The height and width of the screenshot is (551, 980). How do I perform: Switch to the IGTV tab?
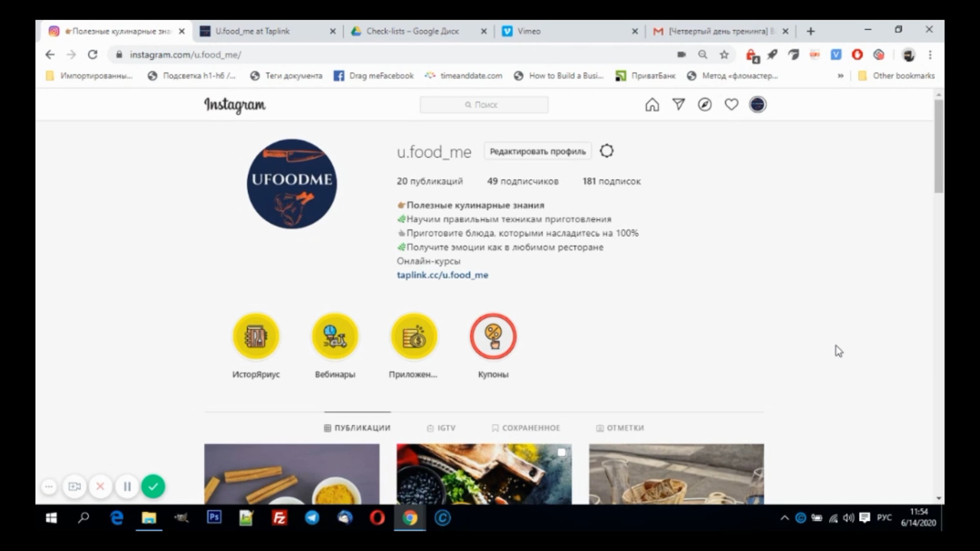[441, 428]
